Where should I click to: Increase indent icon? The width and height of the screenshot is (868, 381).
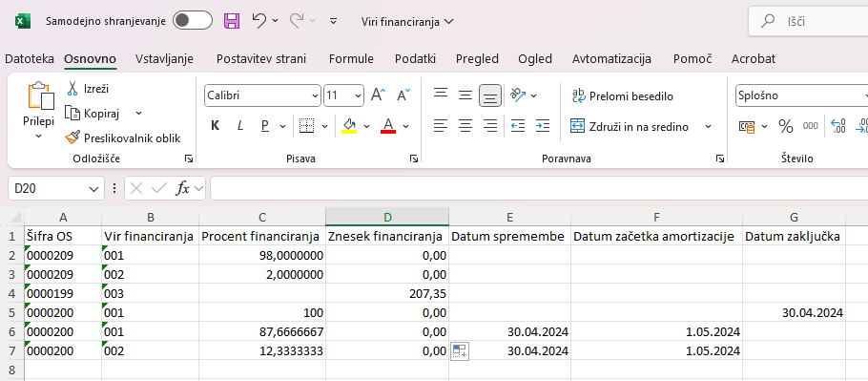pos(543,126)
